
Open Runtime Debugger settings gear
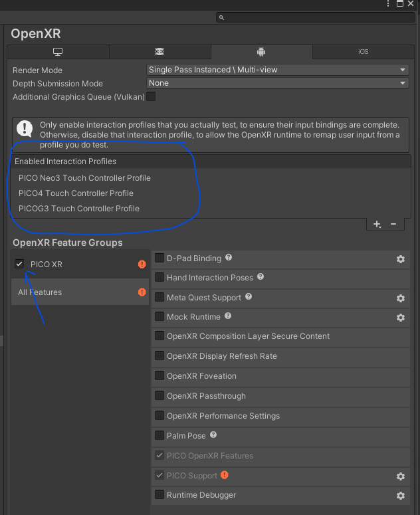[x=401, y=496]
